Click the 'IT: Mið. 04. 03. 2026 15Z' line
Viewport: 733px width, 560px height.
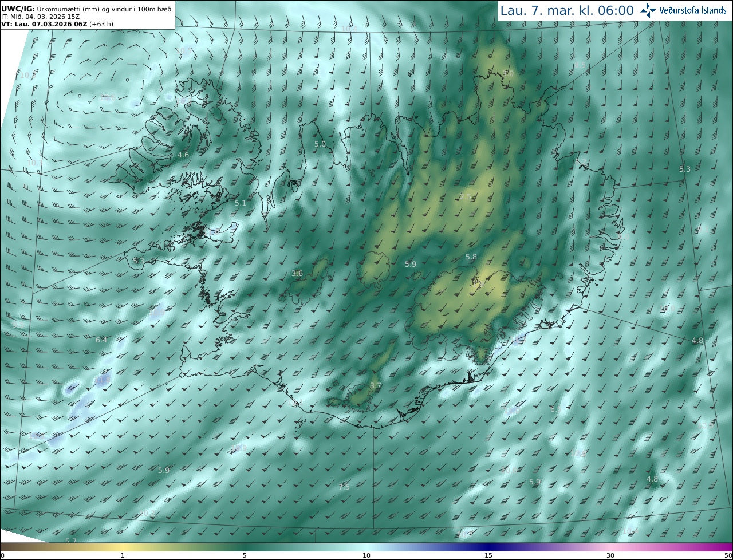(40, 17)
